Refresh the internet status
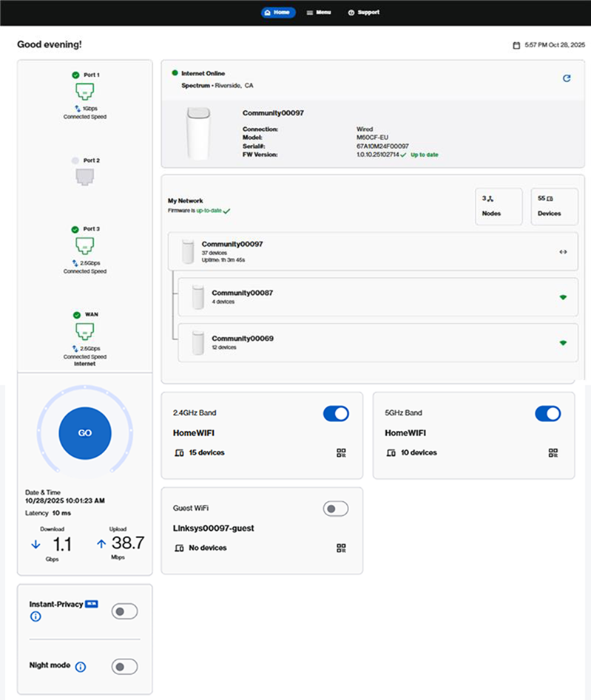This screenshot has height=700, width=591. (x=567, y=78)
